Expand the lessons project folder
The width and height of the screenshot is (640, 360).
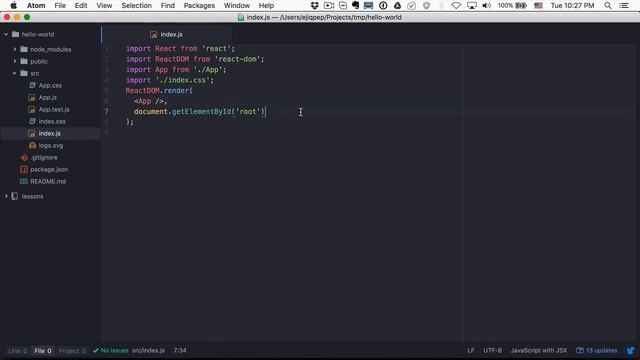tap(6, 196)
